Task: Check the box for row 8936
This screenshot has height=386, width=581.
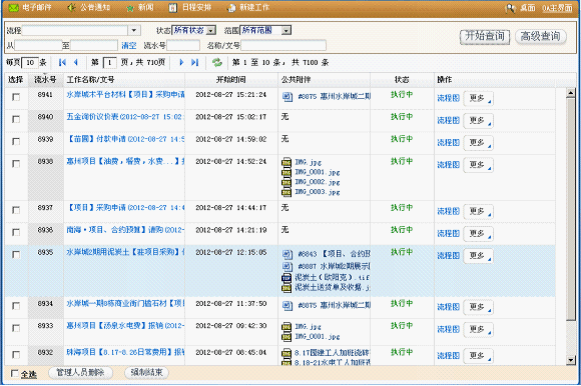Action: [16, 232]
